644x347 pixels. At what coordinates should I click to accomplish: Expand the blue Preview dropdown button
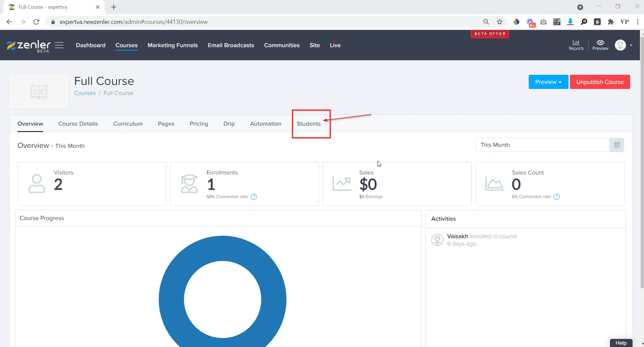click(x=548, y=82)
